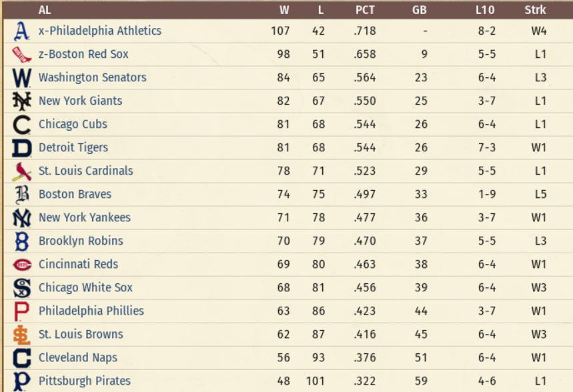Click the New York Yankees logo

click(22, 218)
